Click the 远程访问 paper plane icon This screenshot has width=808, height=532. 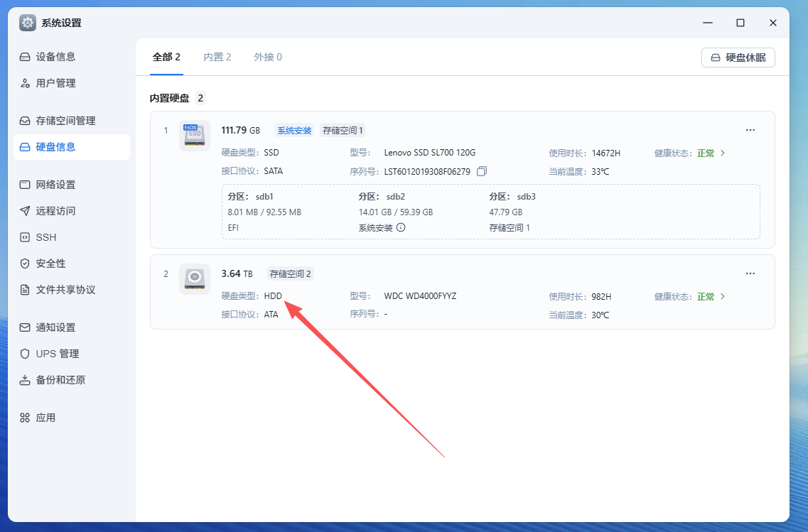[25, 211]
